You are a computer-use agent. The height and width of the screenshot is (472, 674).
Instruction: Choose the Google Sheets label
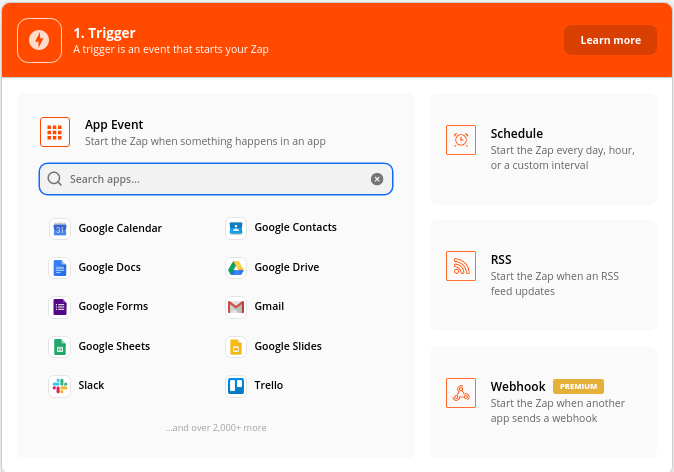point(114,346)
